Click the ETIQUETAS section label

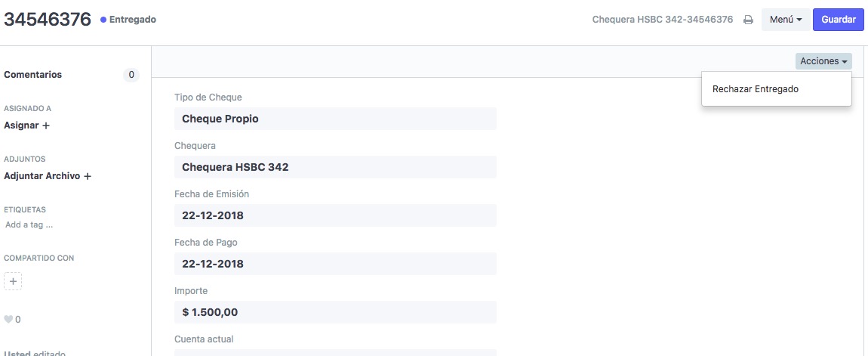click(x=25, y=209)
